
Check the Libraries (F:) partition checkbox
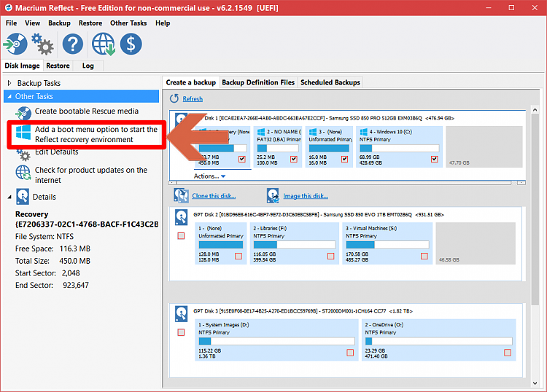[330, 256]
